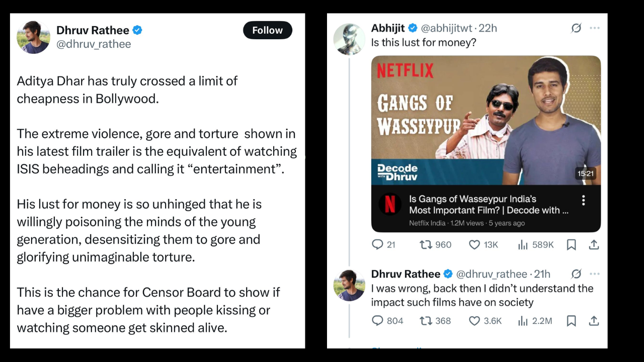Reply to Dhruv Rathee's response tweet
The image size is (644, 362).
click(377, 320)
